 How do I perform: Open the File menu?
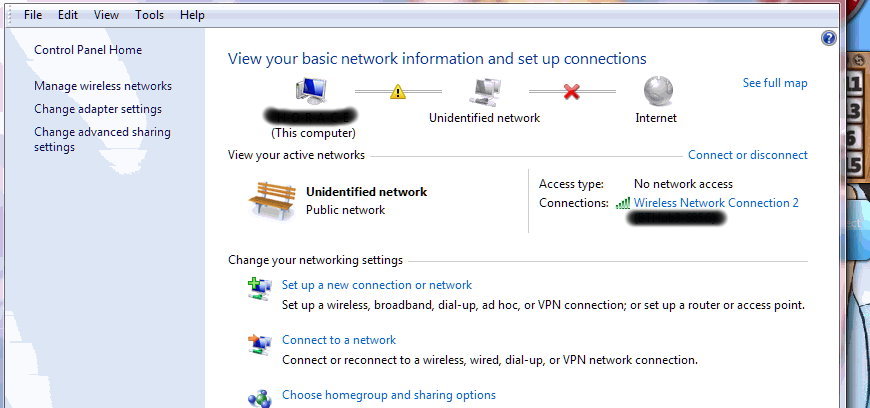coord(33,15)
